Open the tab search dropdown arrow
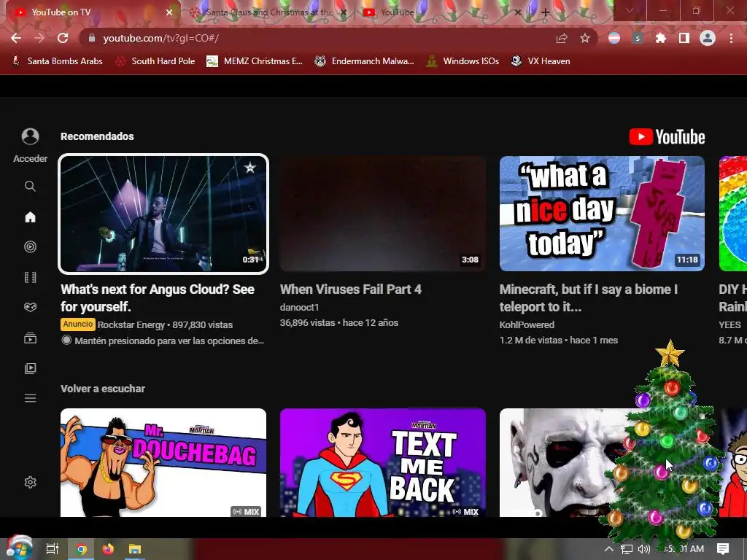This screenshot has width=747, height=560. point(630,10)
